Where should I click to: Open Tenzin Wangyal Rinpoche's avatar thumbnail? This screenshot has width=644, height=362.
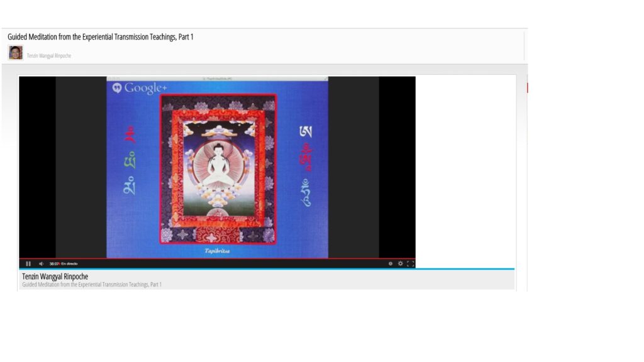[16, 53]
